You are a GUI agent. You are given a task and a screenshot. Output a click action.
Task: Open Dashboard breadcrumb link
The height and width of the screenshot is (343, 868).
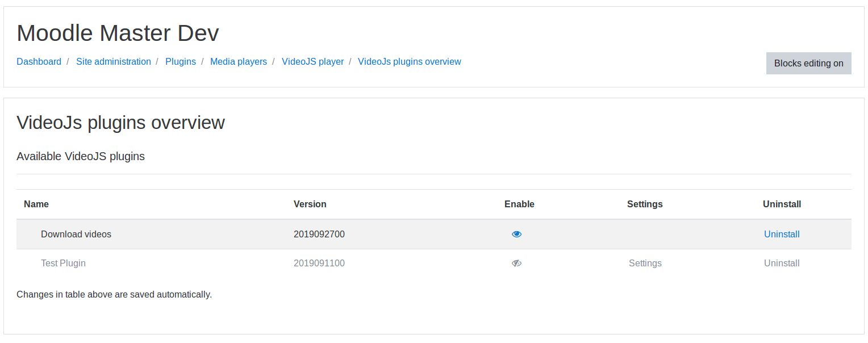pos(39,61)
